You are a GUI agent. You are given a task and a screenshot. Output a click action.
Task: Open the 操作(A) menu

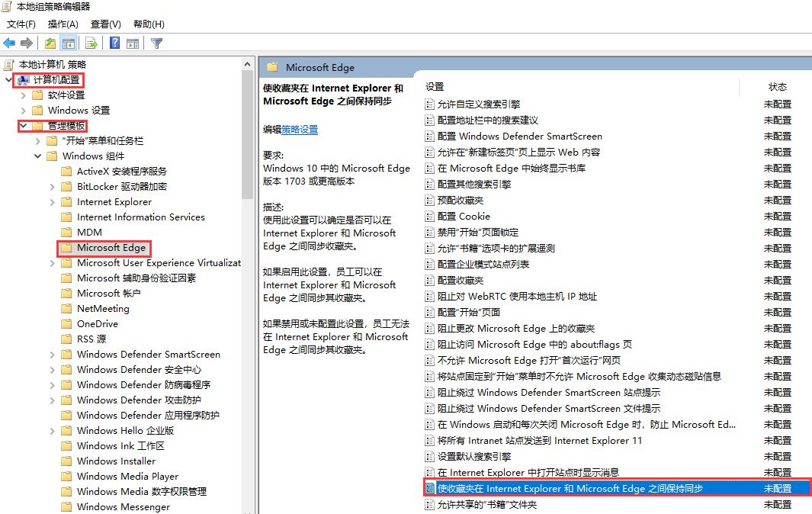point(63,24)
